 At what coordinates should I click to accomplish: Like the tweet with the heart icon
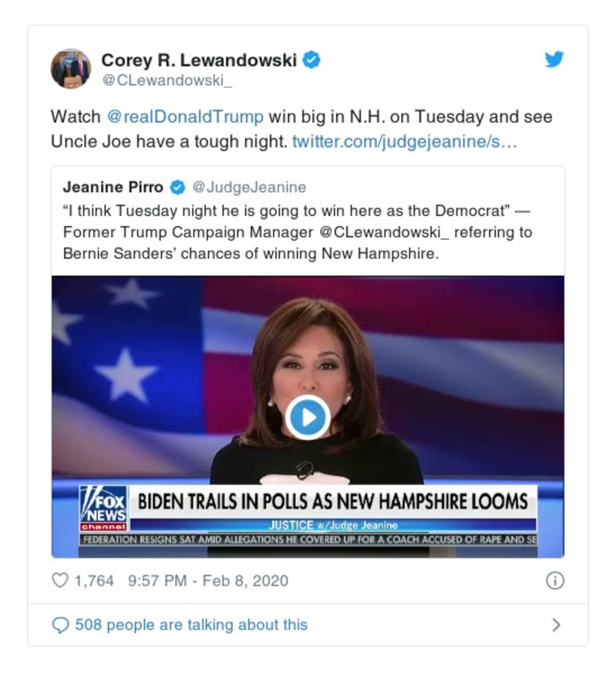pyautogui.click(x=60, y=581)
